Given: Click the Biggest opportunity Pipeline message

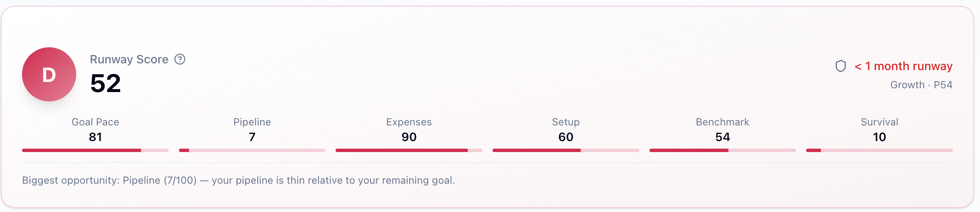Looking at the screenshot, I should click(238, 180).
